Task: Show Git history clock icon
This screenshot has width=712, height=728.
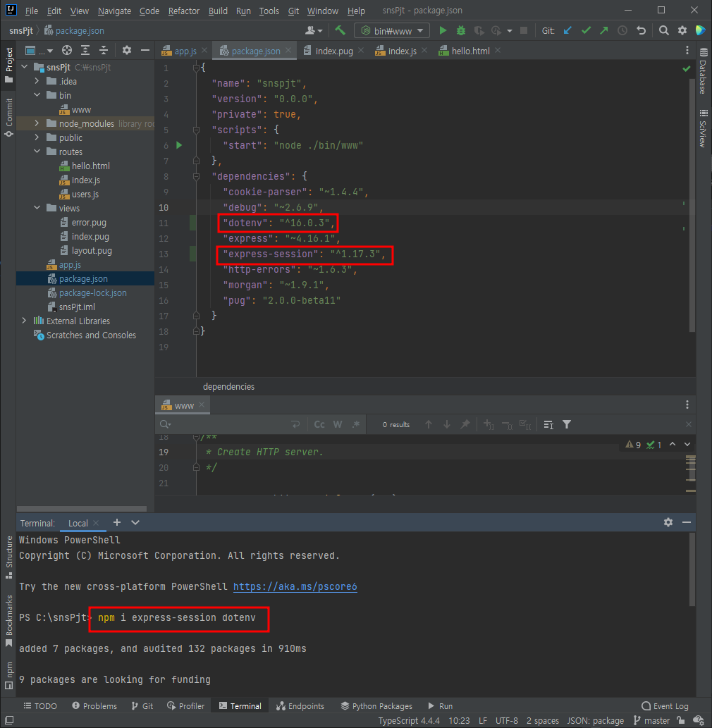Action: [622, 30]
